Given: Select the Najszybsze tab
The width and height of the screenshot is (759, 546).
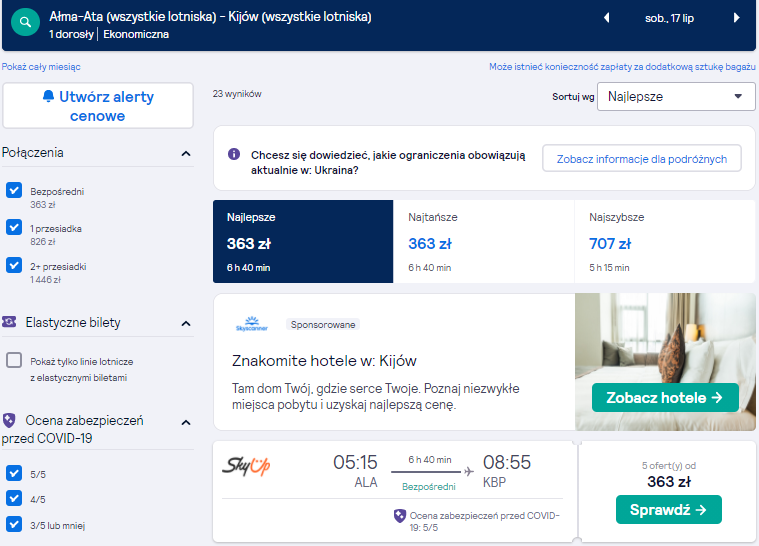Looking at the screenshot, I should [665, 242].
